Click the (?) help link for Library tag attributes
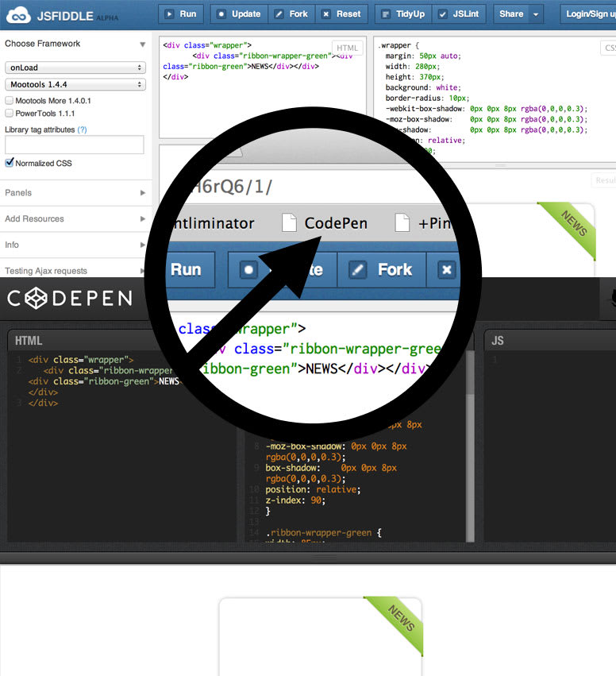The height and width of the screenshot is (676, 616). click(82, 129)
